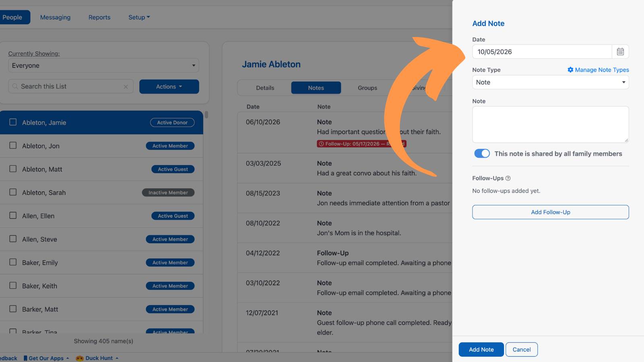The width and height of the screenshot is (644, 362).
Task: Click into the Note text area
Action: point(550,124)
